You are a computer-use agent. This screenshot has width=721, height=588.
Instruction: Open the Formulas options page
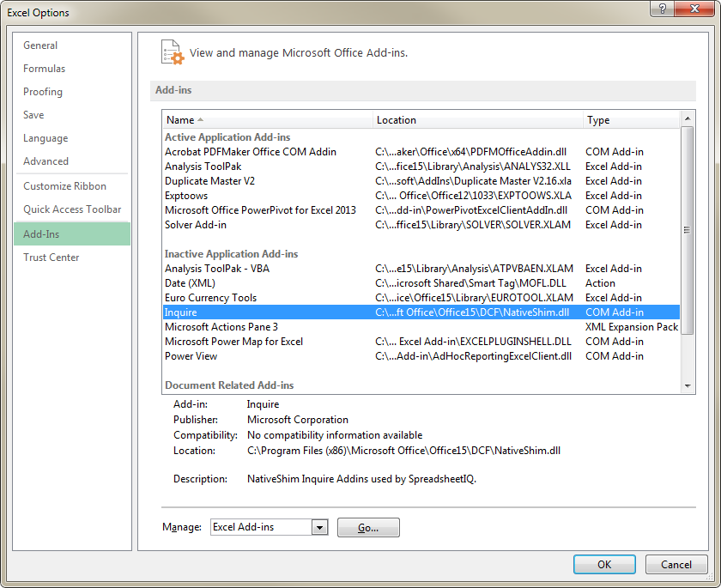coord(44,68)
